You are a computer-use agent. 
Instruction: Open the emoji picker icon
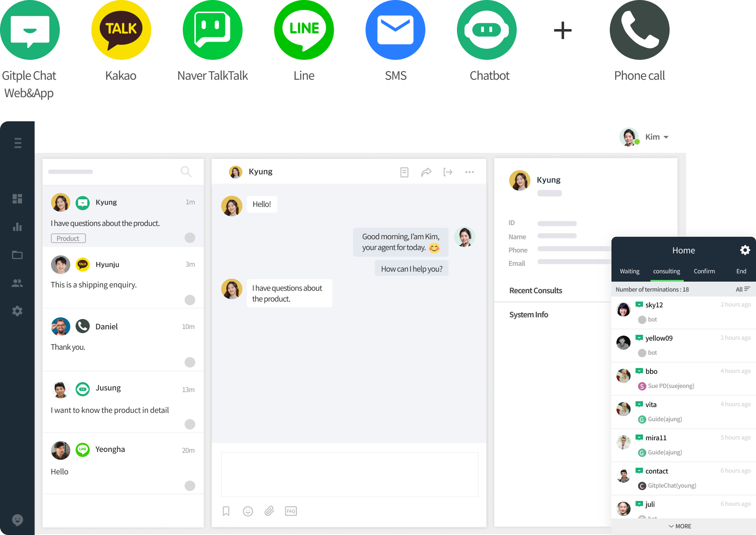248,511
